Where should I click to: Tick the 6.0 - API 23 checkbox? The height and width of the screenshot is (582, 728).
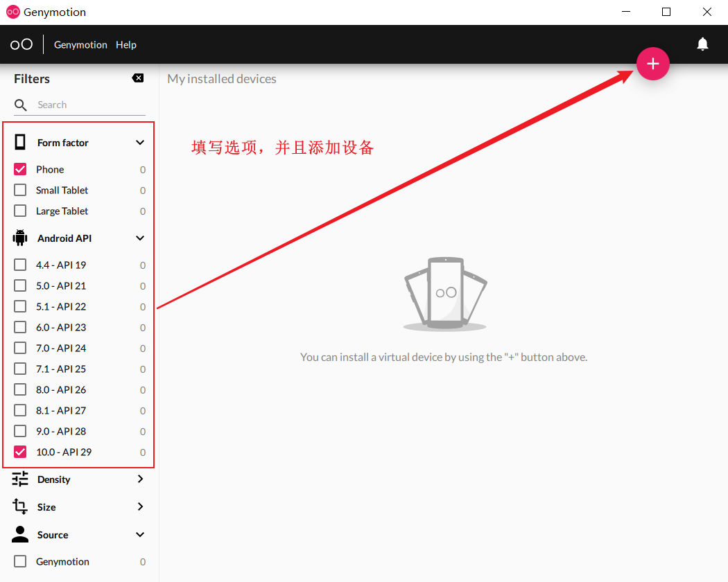coord(20,327)
